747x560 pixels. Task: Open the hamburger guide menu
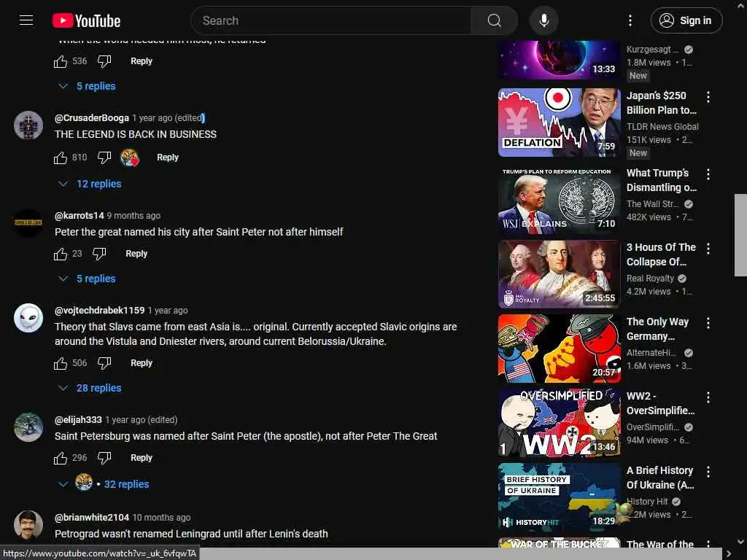click(26, 20)
